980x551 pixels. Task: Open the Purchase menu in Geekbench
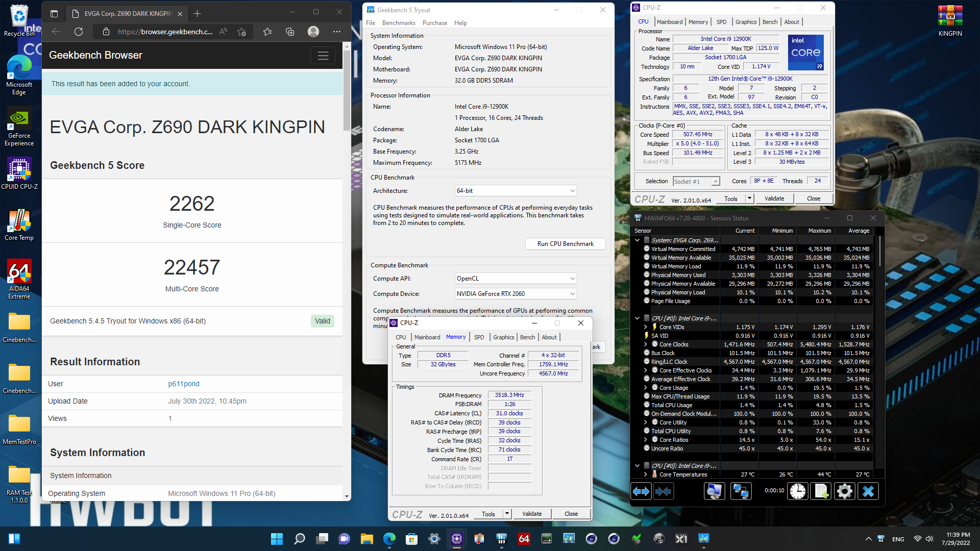pos(434,23)
